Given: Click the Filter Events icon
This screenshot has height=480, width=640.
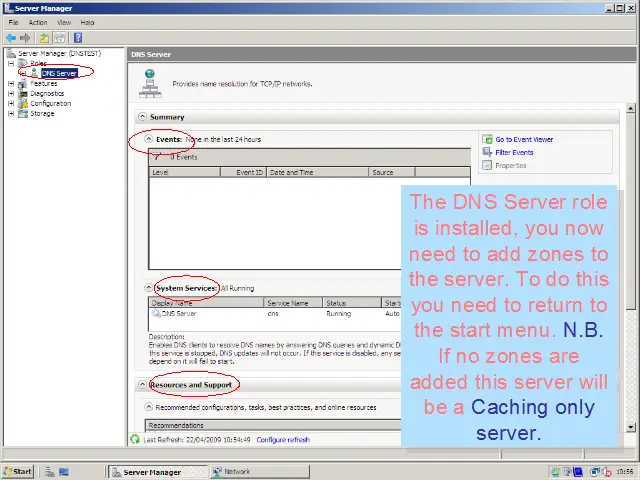Looking at the screenshot, I should 487,152.
